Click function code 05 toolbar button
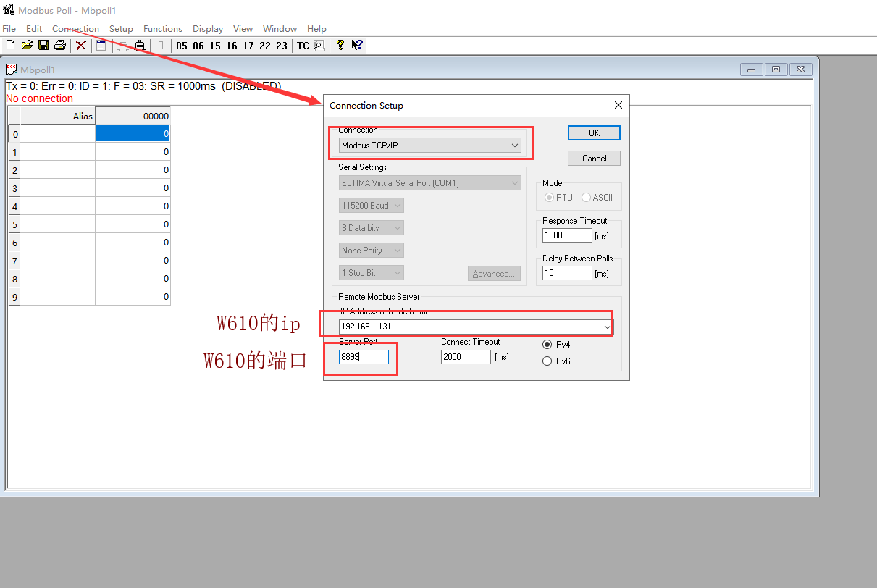877x588 pixels. (x=181, y=46)
